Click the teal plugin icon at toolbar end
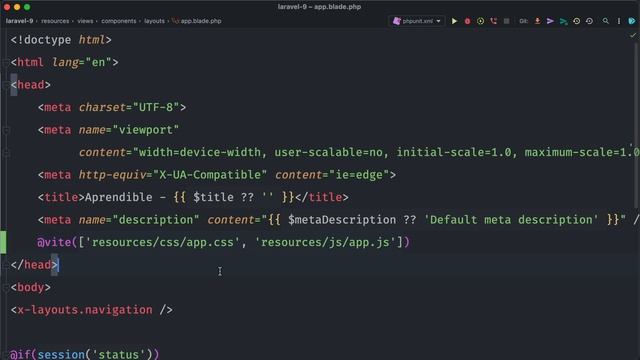Viewport: 640px width, 360px height. point(632,21)
